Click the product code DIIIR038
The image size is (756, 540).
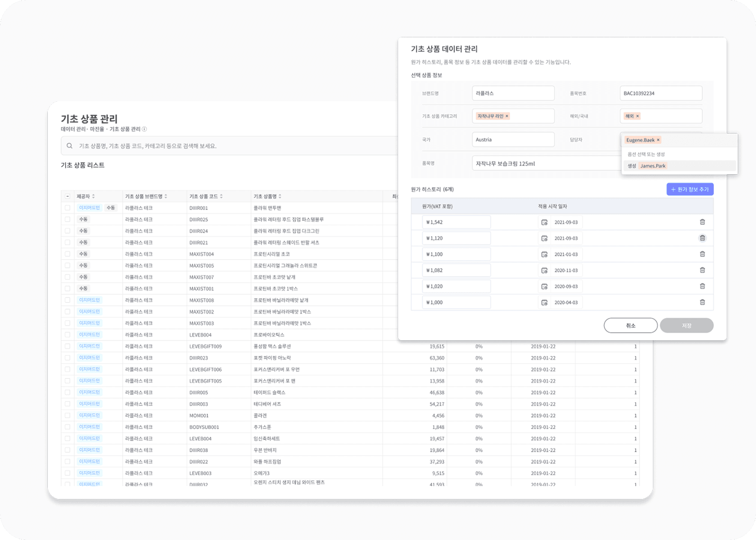click(x=198, y=450)
